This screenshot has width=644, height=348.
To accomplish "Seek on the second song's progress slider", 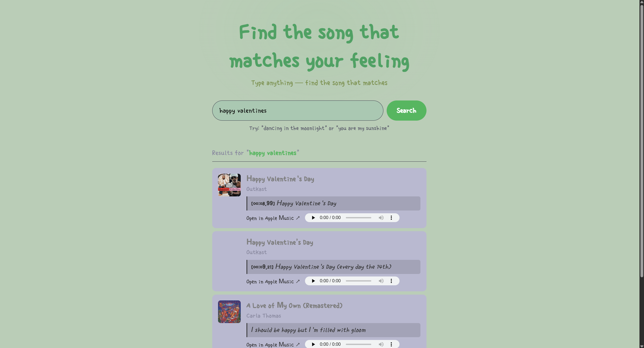I will coord(358,281).
